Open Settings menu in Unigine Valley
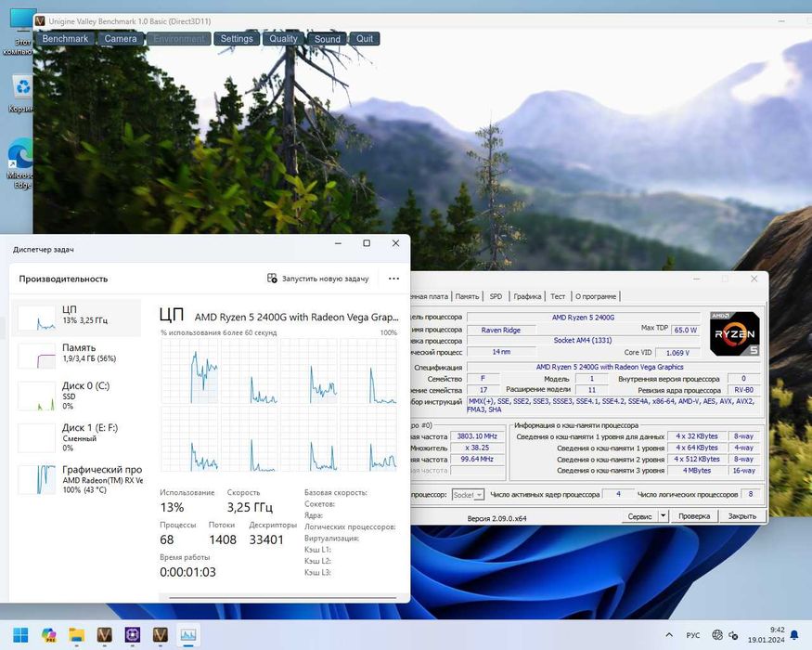 pos(237,39)
